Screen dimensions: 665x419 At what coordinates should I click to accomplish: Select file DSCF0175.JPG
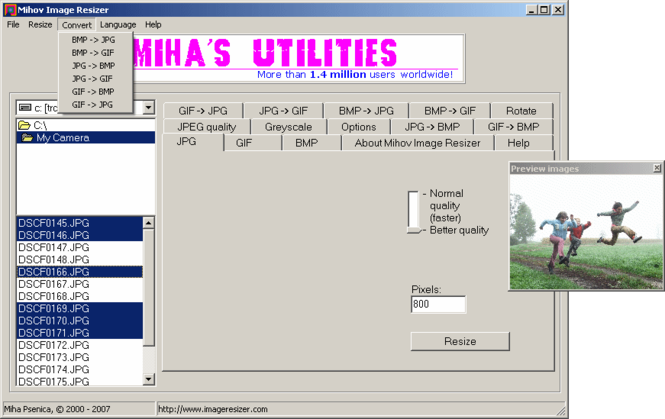[x=80, y=381]
